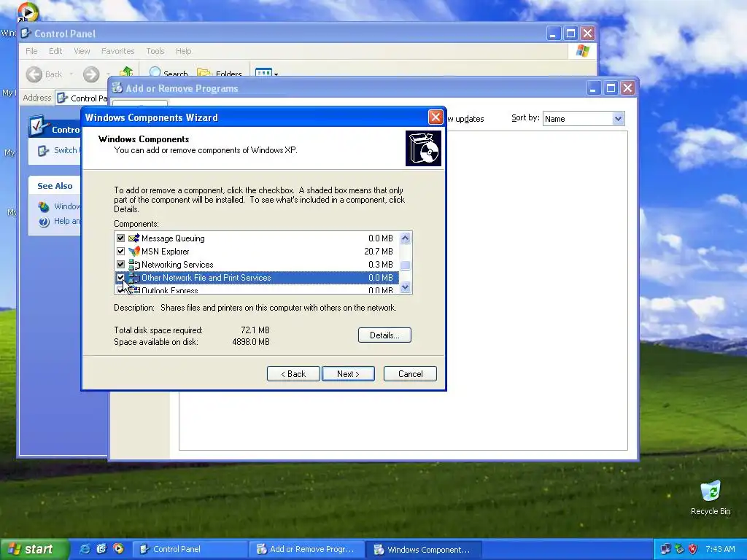Toggle Other Network File and Print Services checkbox
Screen dimensions: 747x560
[x=120, y=277]
